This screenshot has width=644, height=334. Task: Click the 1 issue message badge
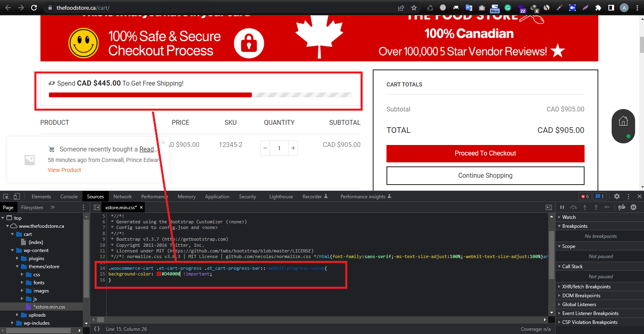pos(600,196)
